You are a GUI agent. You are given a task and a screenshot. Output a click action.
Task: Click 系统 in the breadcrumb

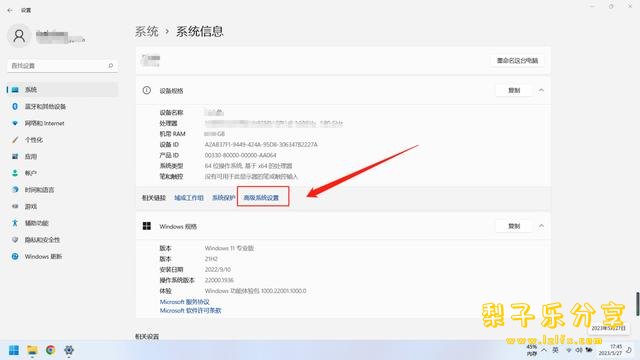[147, 31]
